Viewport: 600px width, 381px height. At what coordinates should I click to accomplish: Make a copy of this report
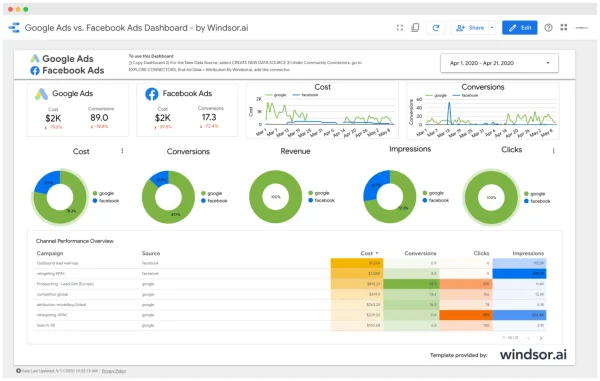[x=415, y=28]
